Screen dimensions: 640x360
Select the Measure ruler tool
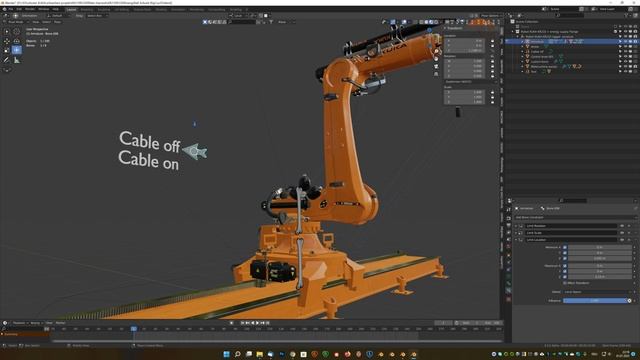pos(16,60)
